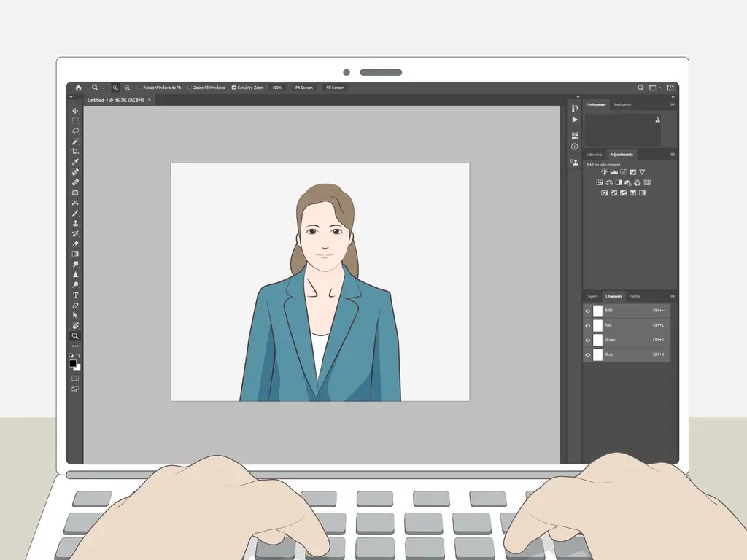
Task: Open the Histogram panel options menu
Action: tap(673, 104)
